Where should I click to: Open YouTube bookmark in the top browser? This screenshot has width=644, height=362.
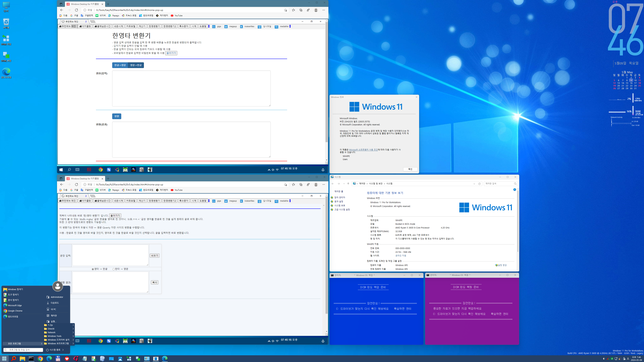click(x=176, y=15)
